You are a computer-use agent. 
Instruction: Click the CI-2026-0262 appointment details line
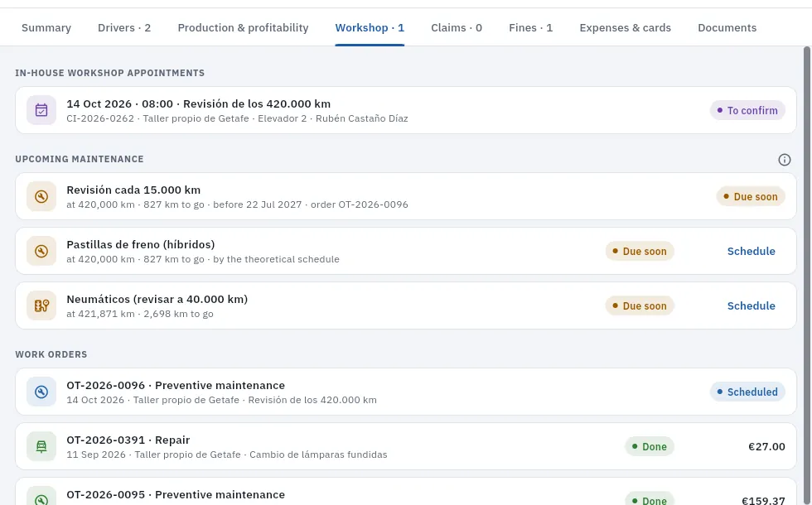pyautogui.click(x=237, y=118)
